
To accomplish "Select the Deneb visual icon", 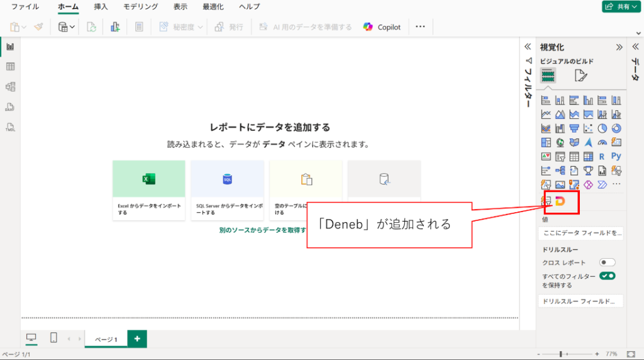I will click(560, 201).
